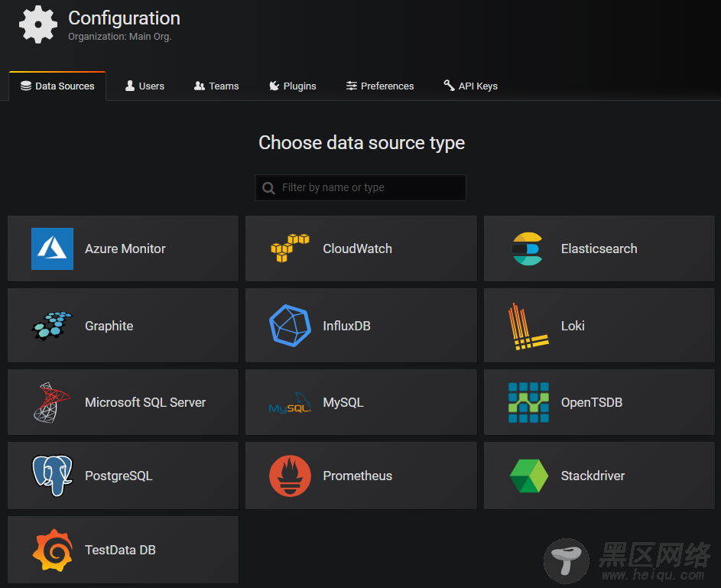Choose the InfluxDB label

click(x=346, y=326)
